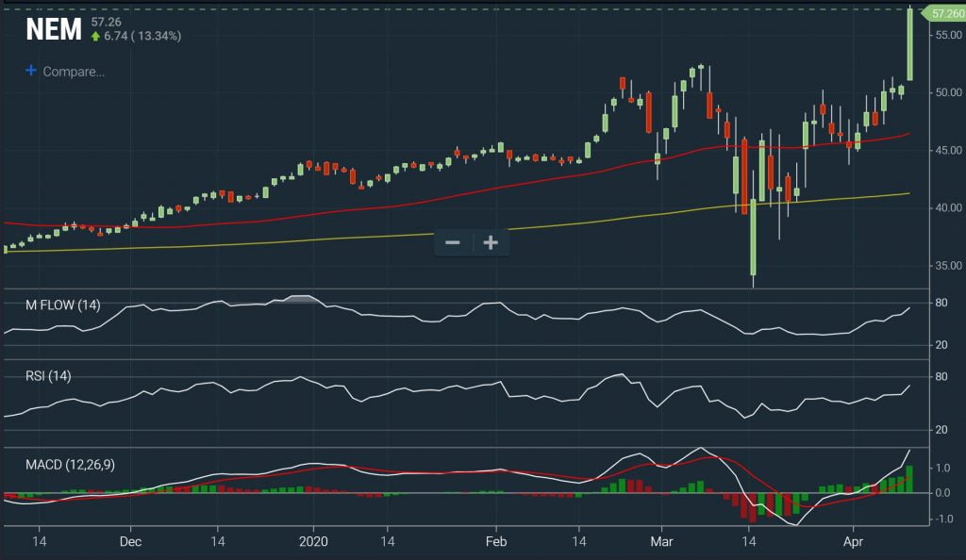Click the blue plus Compare icon
This screenshot has height=560, width=966.
pos(29,70)
